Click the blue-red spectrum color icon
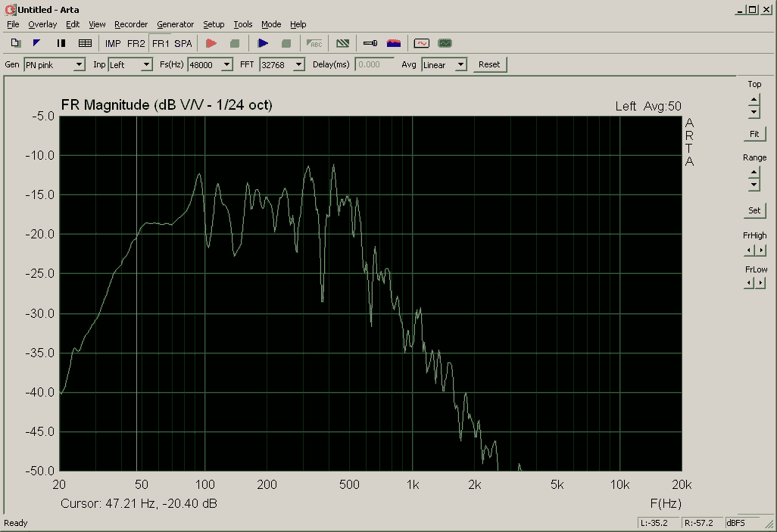This screenshot has width=777, height=532. [394, 43]
